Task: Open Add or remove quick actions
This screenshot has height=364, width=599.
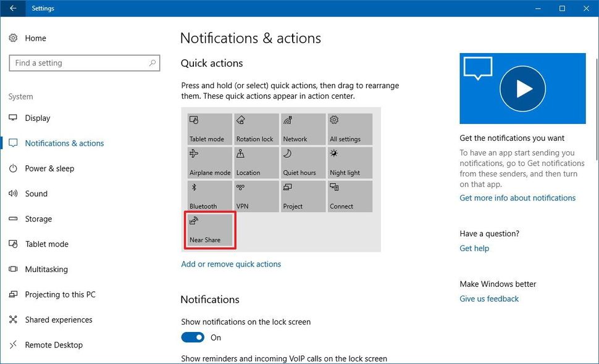Action: [x=231, y=263]
